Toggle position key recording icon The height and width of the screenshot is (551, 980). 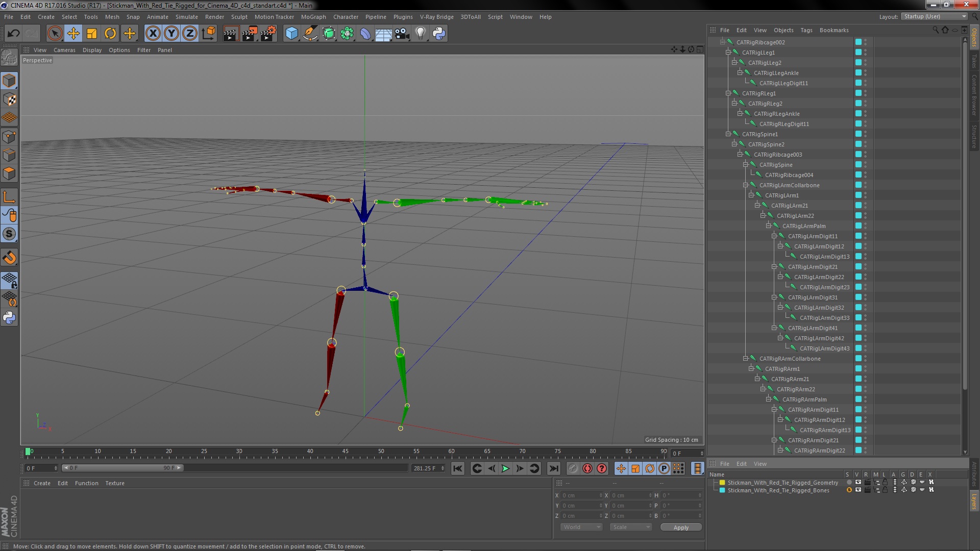click(x=621, y=468)
